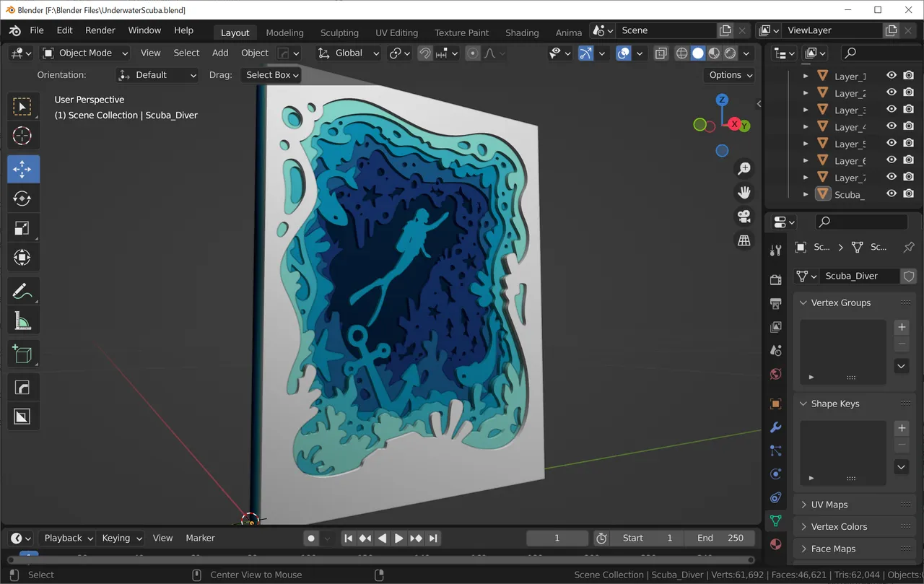Open Scene properties tab icon
The width and height of the screenshot is (924, 584).
[x=776, y=350]
